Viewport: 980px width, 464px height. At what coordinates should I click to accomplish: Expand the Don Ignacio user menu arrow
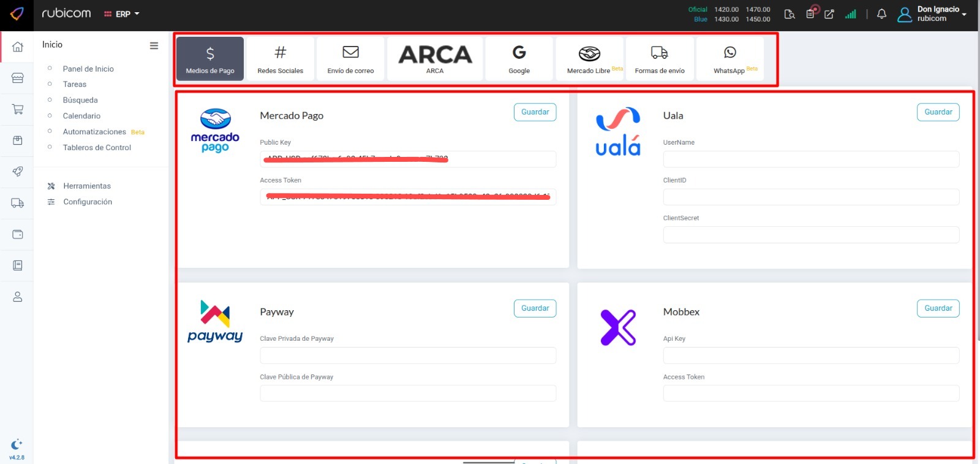pyautogui.click(x=964, y=14)
